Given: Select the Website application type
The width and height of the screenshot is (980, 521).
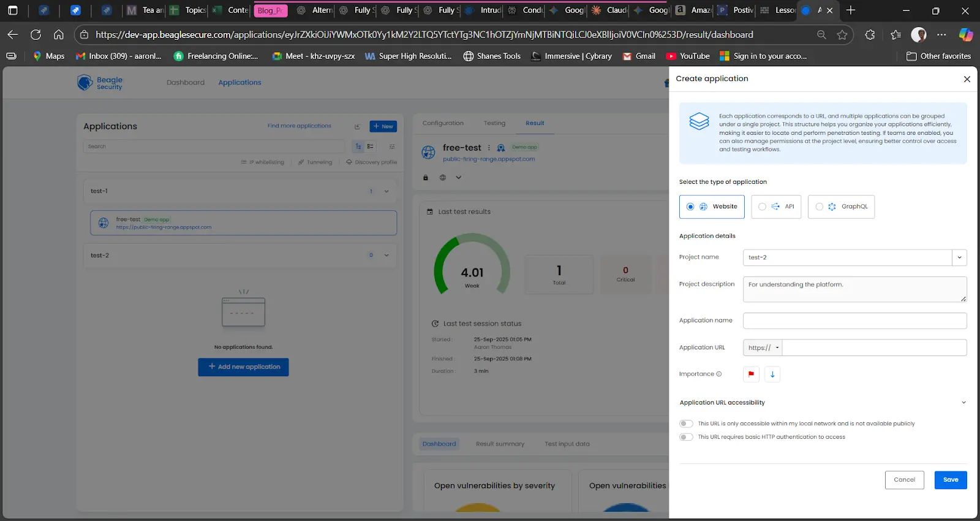Looking at the screenshot, I should tap(712, 207).
